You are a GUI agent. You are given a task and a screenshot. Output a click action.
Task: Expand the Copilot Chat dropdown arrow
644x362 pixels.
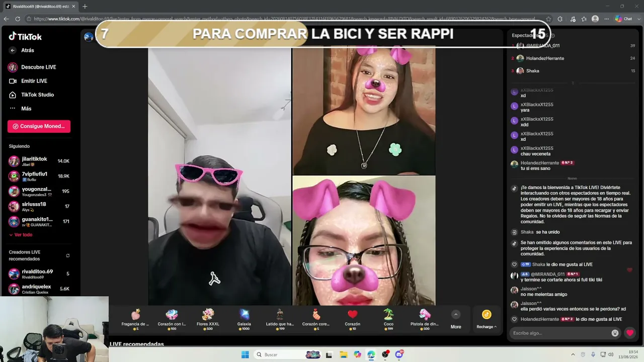[x=638, y=19]
